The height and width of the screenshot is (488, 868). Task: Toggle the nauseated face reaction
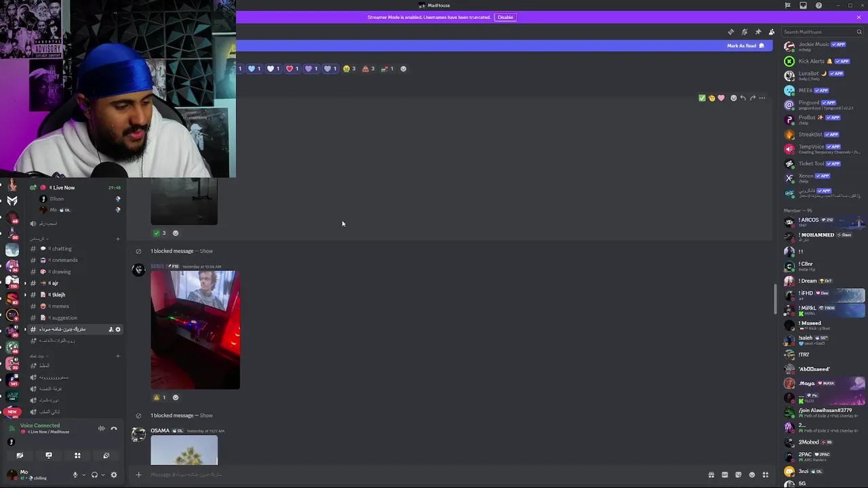[349, 68]
